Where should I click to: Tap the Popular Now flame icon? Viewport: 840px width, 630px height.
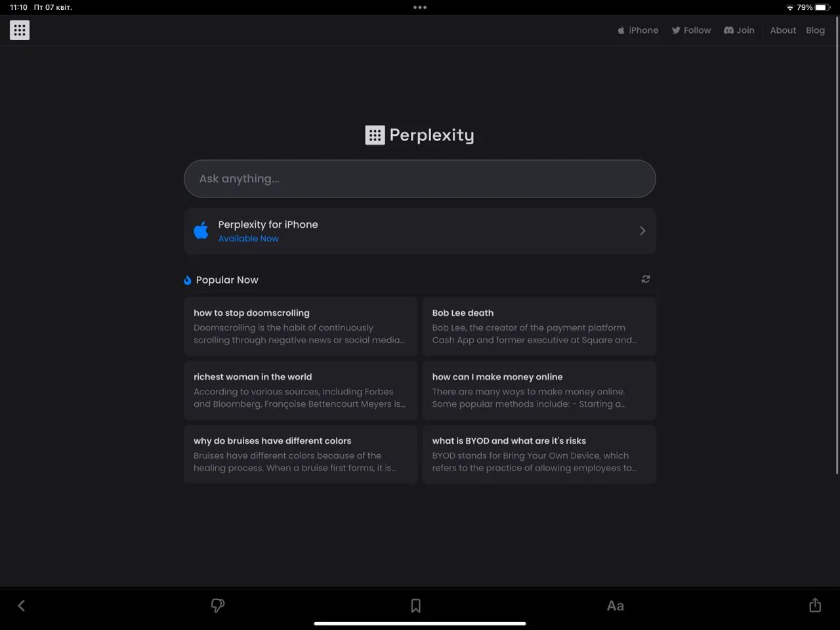(188, 280)
